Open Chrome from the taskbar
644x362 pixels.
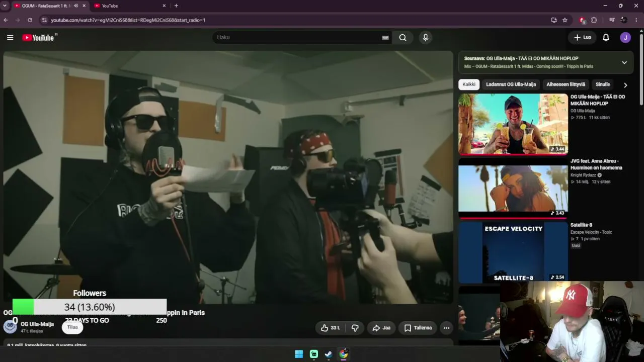click(344, 354)
